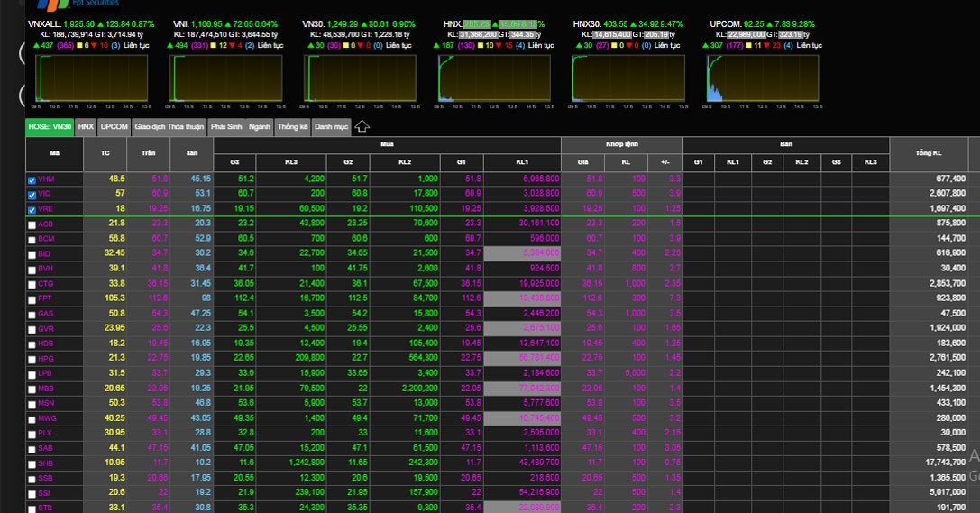The width and height of the screenshot is (980, 513).
Task: Open the Thống kê statistics tab
Action: tap(293, 127)
